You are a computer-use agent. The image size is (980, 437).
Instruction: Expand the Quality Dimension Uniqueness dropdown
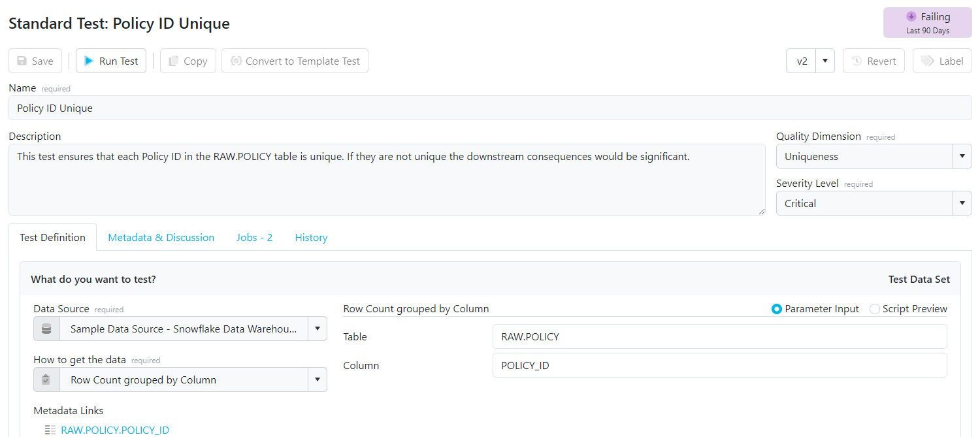point(962,156)
